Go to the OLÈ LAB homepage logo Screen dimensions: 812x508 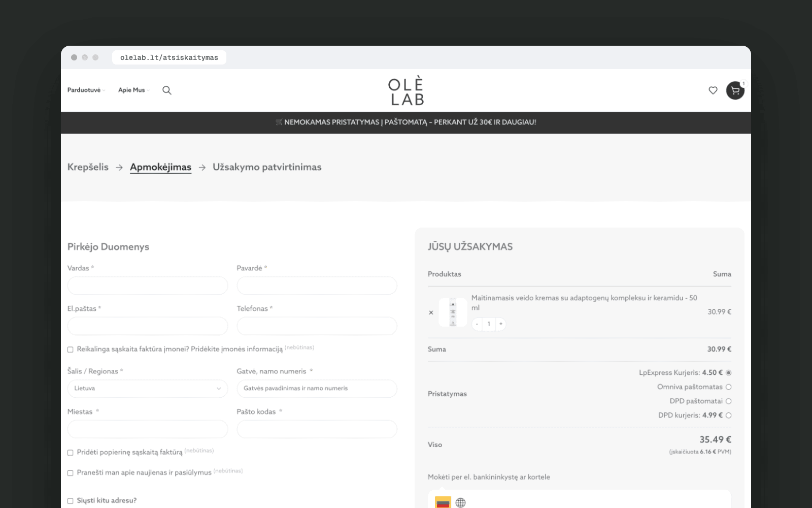tap(406, 91)
